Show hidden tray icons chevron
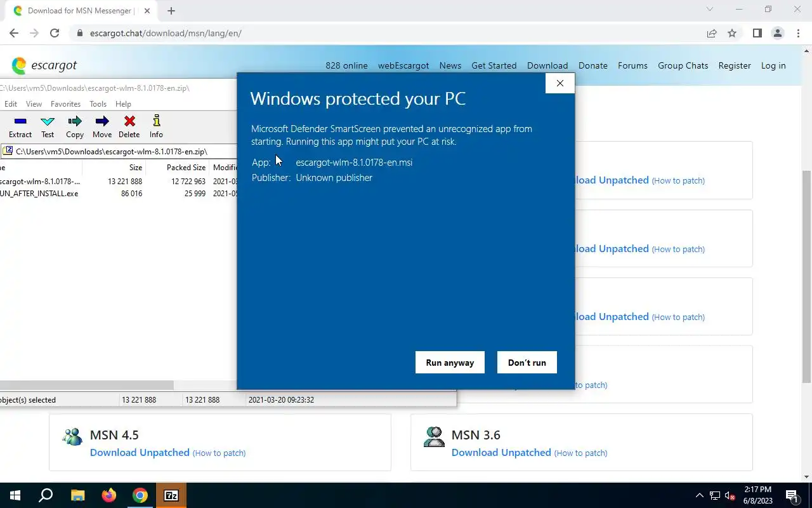Screen dimensions: 812x508 pyautogui.click(x=700, y=495)
